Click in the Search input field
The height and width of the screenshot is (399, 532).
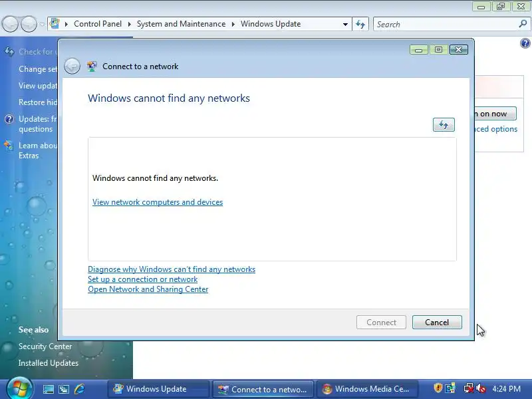tap(446, 25)
